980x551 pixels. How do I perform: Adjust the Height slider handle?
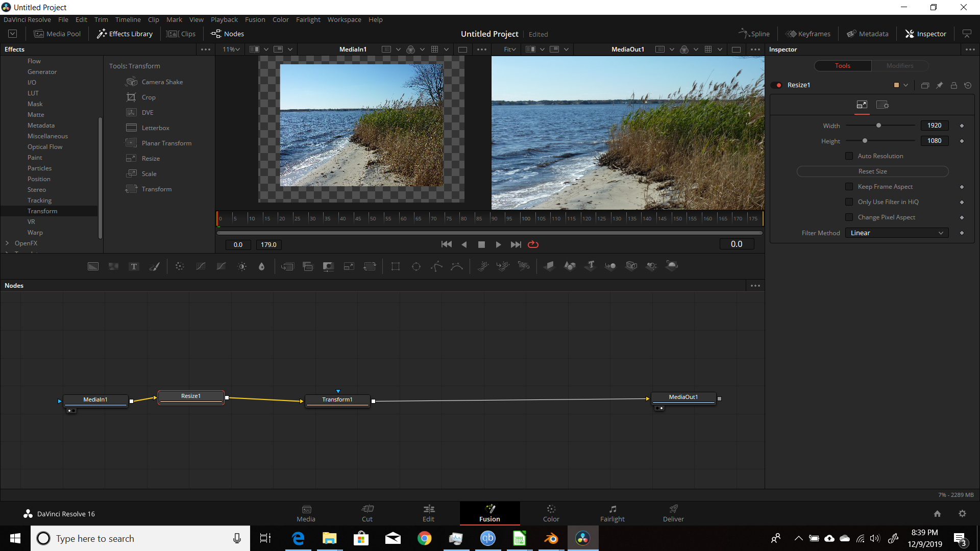point(865,141)
